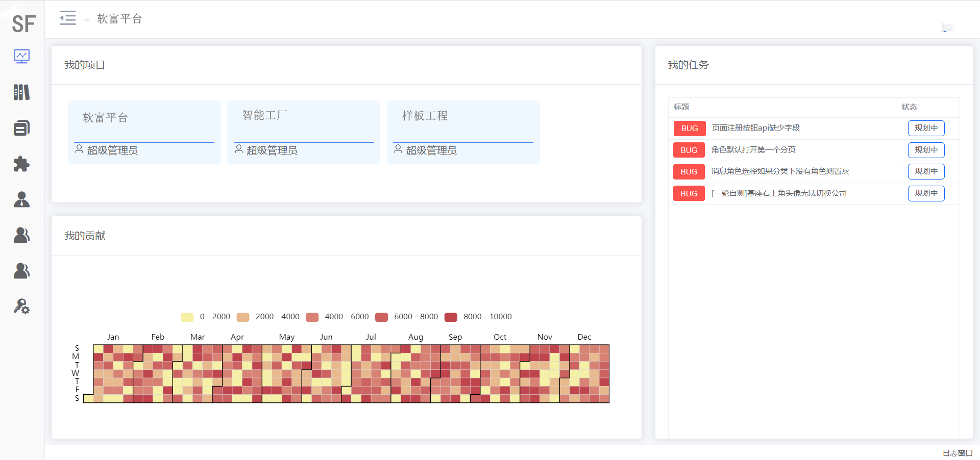Viewport: 980px width, 460px height.
Task: Click 规划中 button for 角色默认打开第一个分页 task
Action: (x=926, y=150)
